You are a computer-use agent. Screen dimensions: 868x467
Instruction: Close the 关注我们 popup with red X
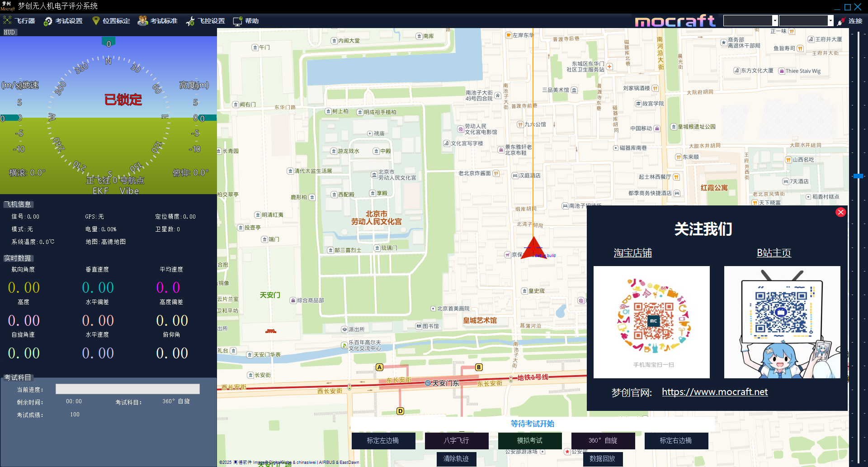tap(840, 212)
